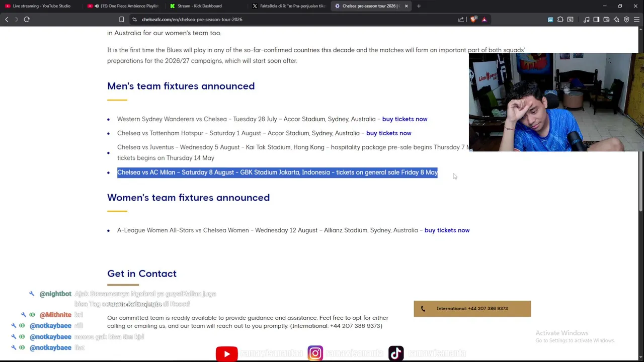This screenshot has height=362, width=644.
Task: Close the Chelsea pre-season tour tab
Action: [406, 6]
